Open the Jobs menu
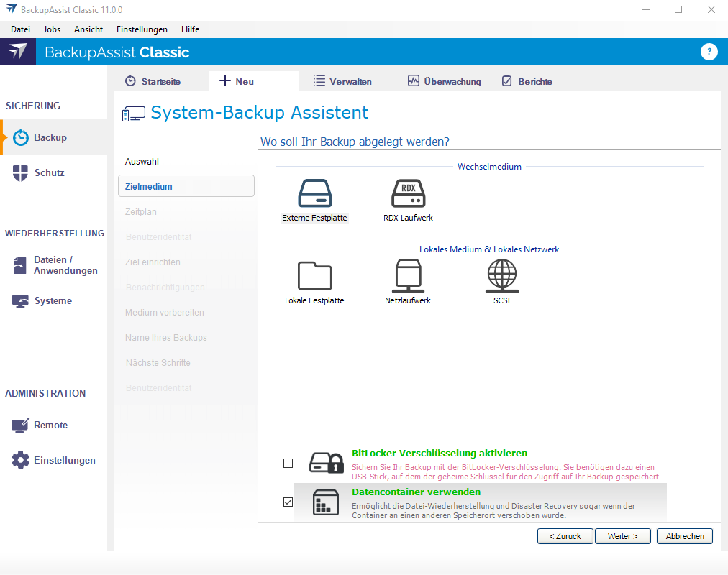The image size is (728, 575). tap(52, 29)
